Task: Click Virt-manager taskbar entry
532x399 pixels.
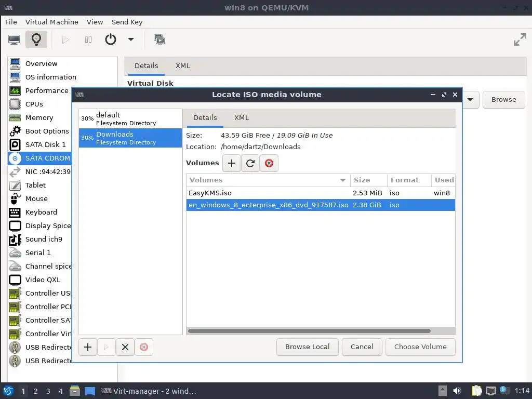Action: point(149,391)
